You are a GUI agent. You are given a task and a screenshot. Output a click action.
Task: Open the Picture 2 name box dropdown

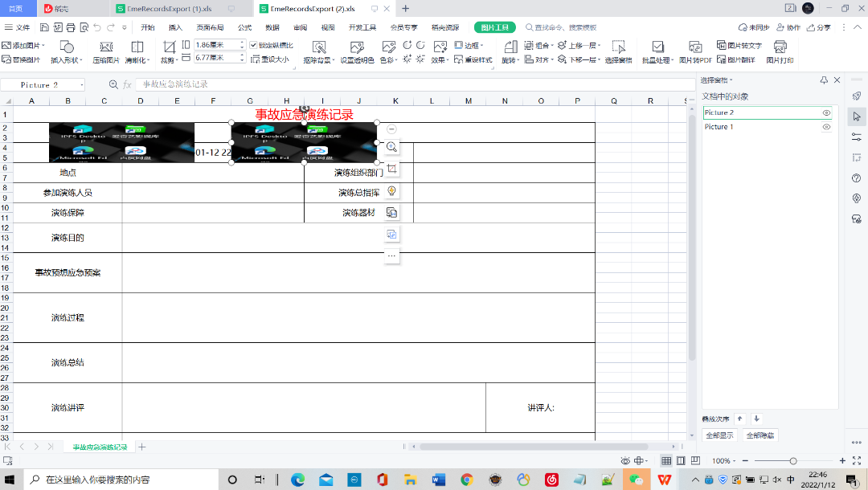82,85
